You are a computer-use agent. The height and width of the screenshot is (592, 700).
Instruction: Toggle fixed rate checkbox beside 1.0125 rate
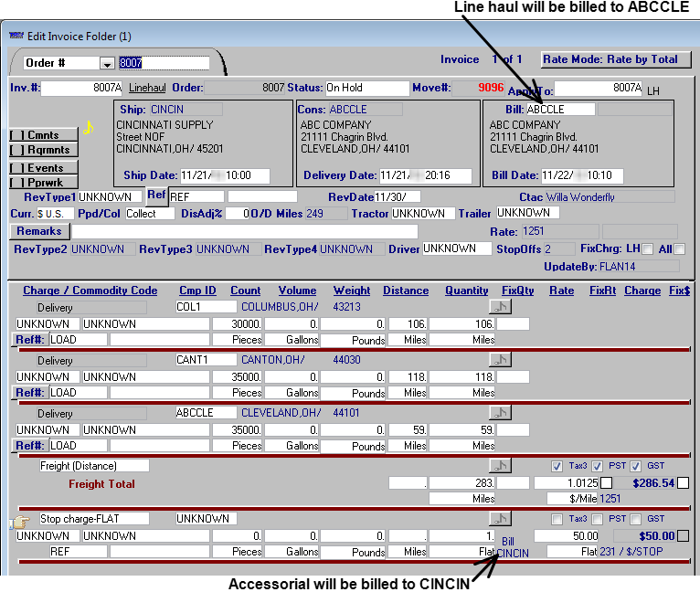coord(606,482)
